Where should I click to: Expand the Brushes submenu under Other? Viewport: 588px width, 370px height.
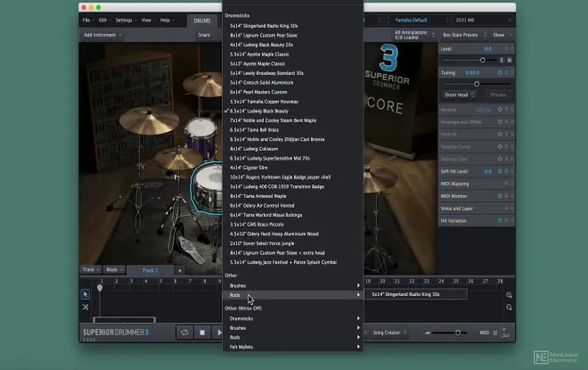pyautogui.click(x=293, y=285)
